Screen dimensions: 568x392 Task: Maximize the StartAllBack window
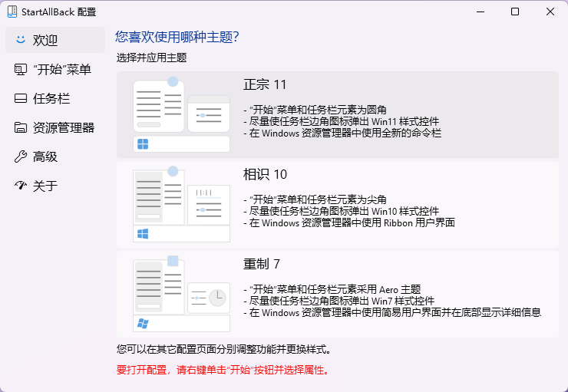(x=515, y=12)
